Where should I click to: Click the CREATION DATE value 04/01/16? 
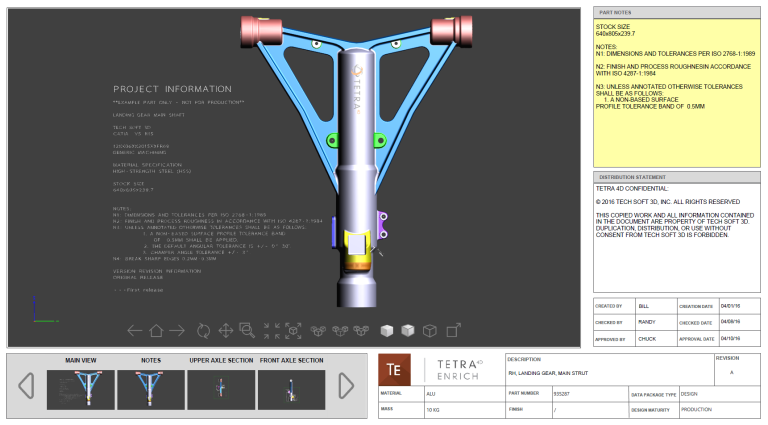[x=739, y=306]
